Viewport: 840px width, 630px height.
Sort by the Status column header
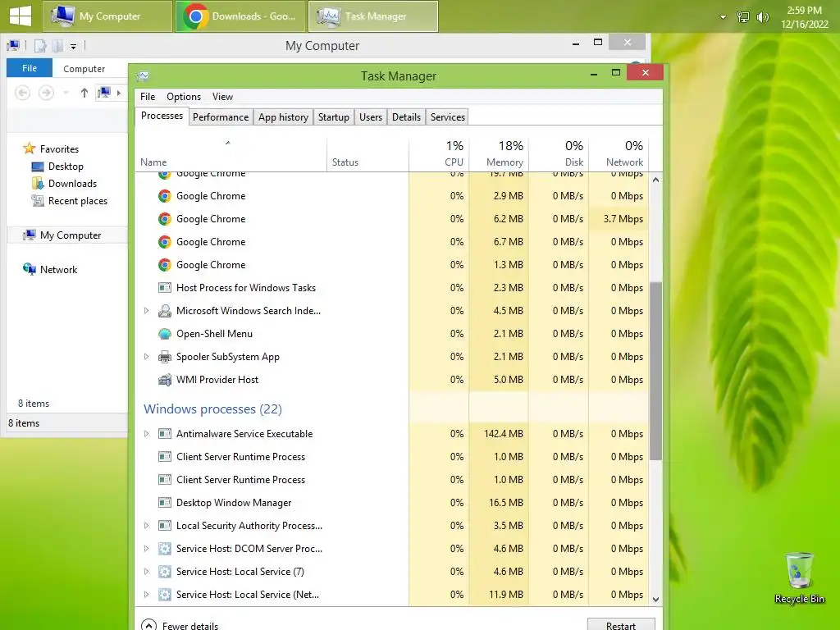[x=367, y=154]
